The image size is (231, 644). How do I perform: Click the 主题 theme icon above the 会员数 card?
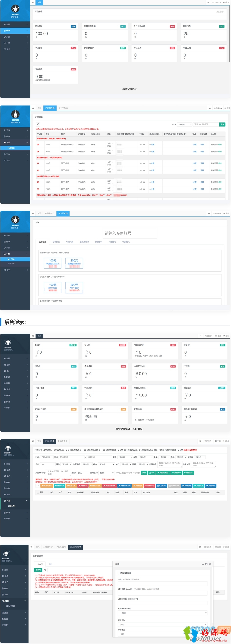tap(216, 336)
